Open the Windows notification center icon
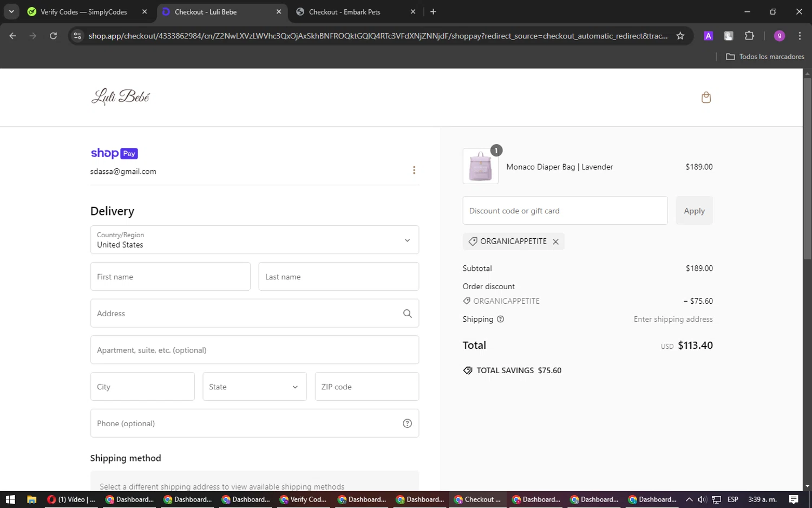This screenshot has width=812, height=508. pyautogui.click(x=794, y=499)
